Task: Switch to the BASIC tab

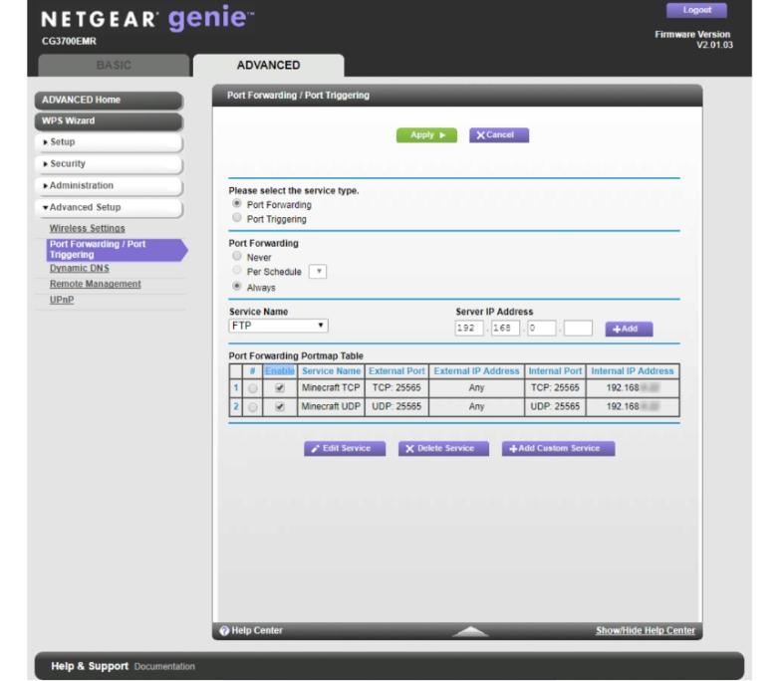Action: (x=114, y=66)
